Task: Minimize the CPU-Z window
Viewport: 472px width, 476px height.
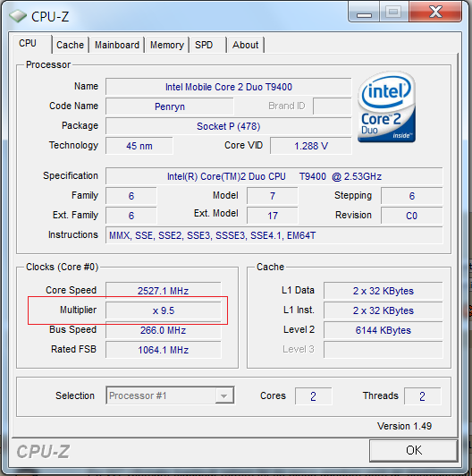Action: pyautogui.click(x=364, y=13)
